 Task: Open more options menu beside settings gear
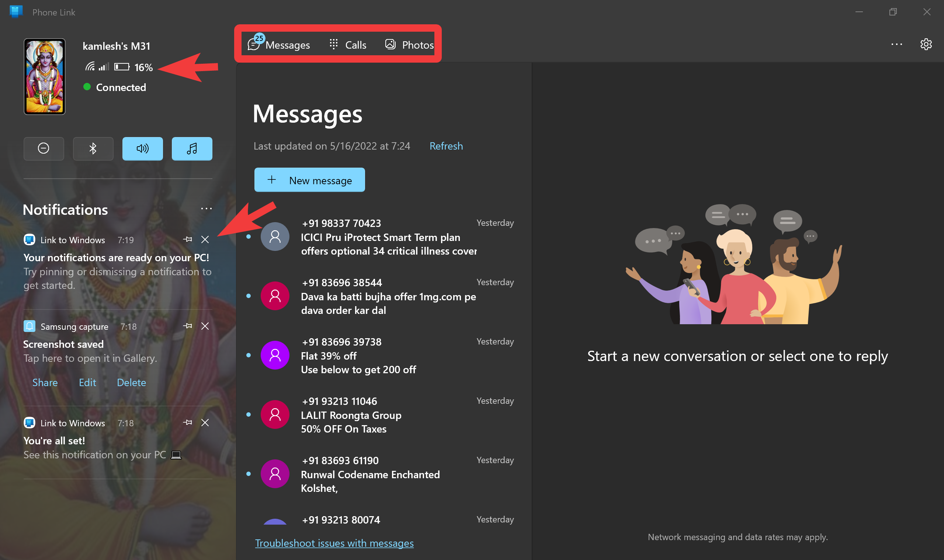(x=896, y=44)
